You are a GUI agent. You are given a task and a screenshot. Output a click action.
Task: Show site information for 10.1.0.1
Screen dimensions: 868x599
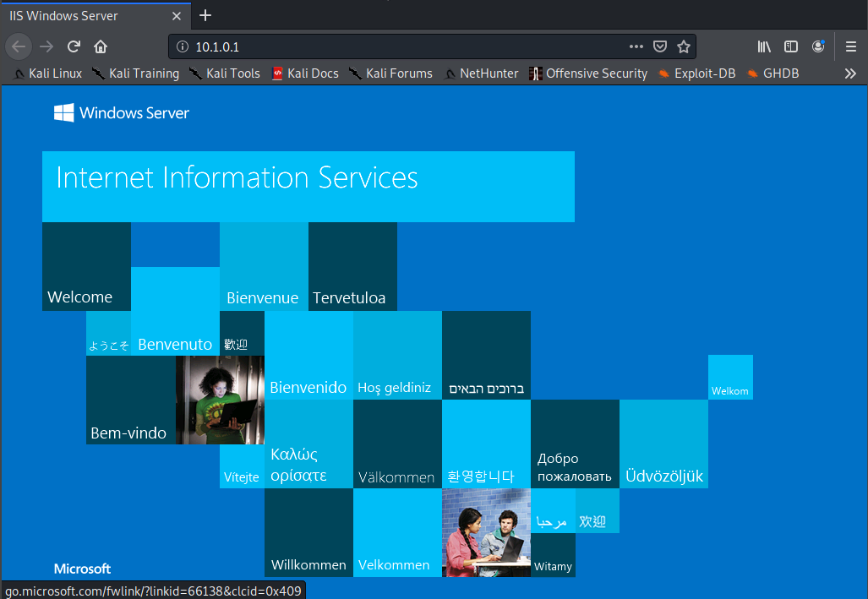coord(182,46)
